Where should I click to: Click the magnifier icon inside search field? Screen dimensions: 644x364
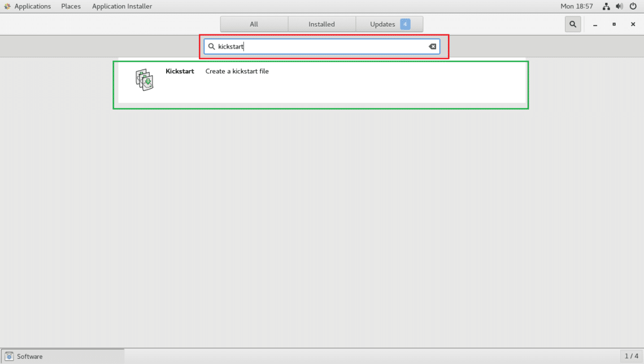[x=211, y=46]
